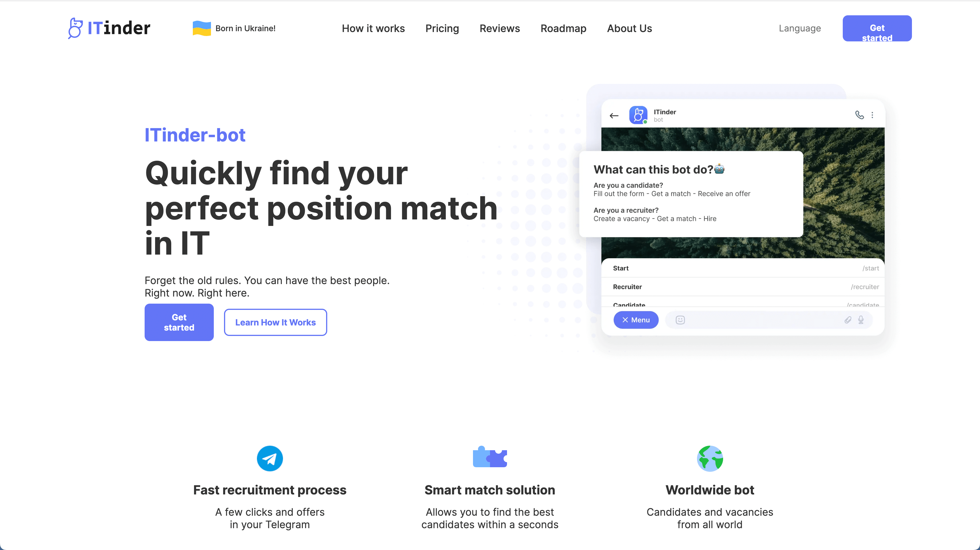This screenshot has height=550, width=980.
Task: Click the Smart match puzzle icon
Action: [489, 458]
